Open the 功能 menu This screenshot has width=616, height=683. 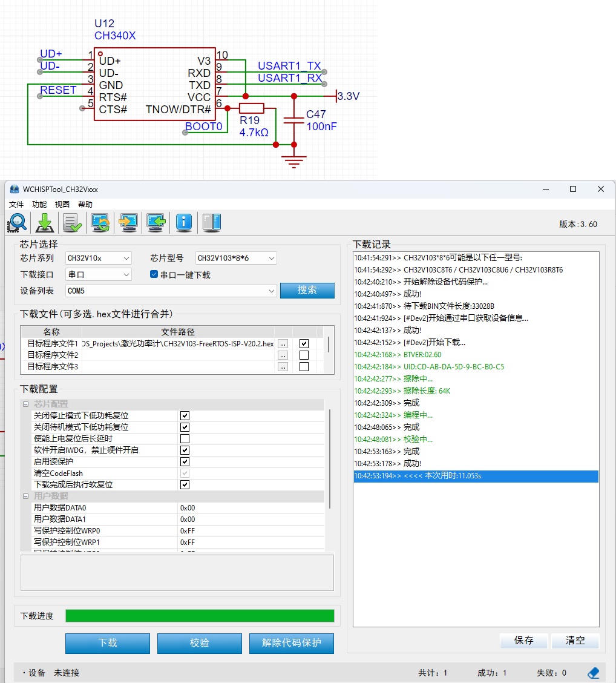(39, 205)
